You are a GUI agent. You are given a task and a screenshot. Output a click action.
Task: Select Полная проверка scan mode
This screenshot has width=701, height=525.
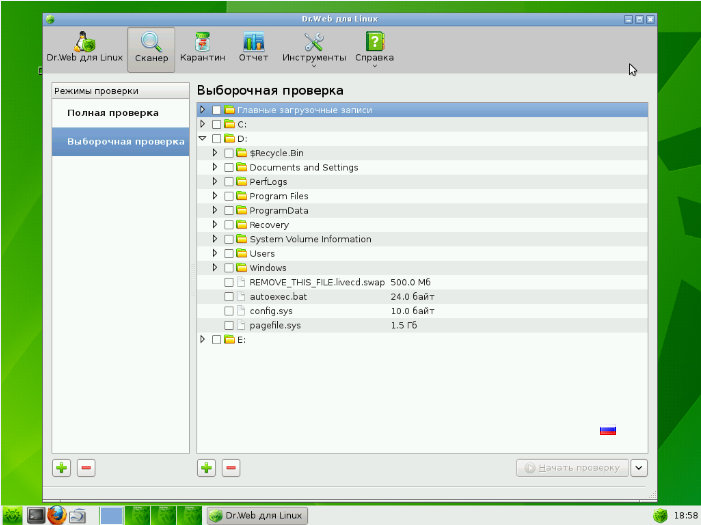(121, 113)
